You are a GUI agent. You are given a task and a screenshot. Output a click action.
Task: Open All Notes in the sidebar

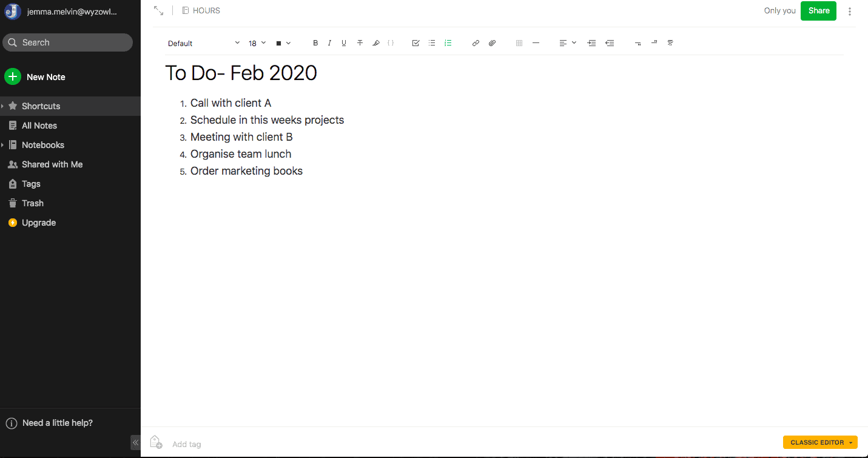tap(39, 126)
